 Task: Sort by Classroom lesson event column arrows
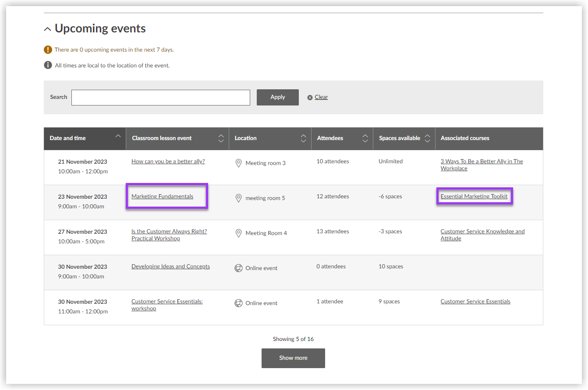pyautogui.click(x=221, y=138)
